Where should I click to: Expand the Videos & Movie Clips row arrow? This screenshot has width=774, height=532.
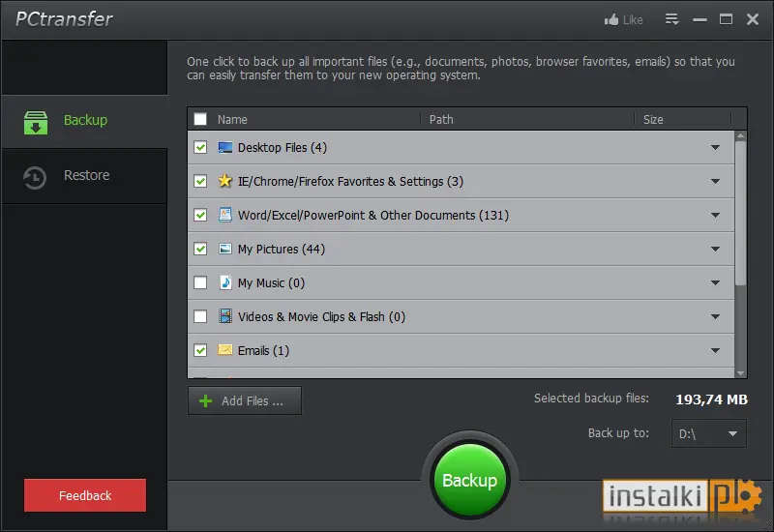[x=715, y=316]
